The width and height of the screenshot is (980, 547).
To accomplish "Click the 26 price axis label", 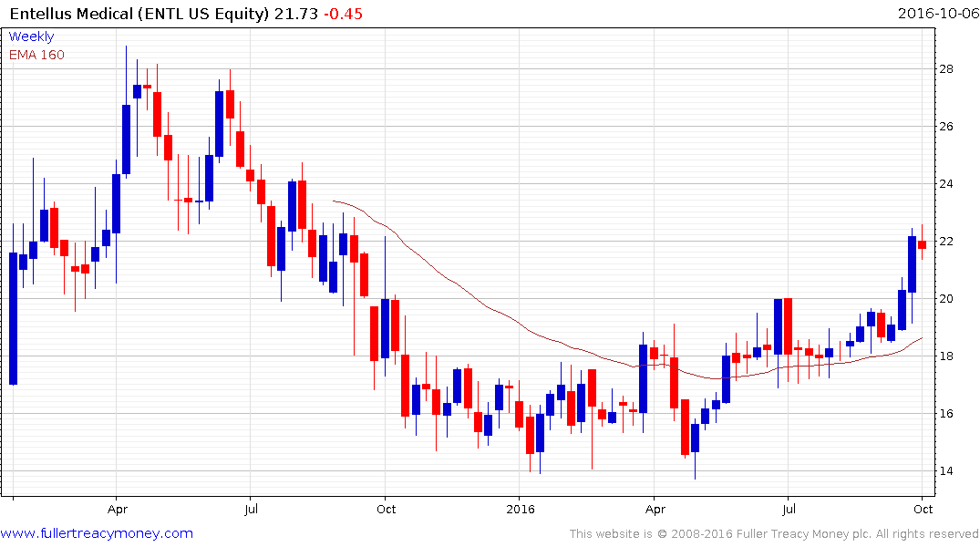I will click(946, 127).
